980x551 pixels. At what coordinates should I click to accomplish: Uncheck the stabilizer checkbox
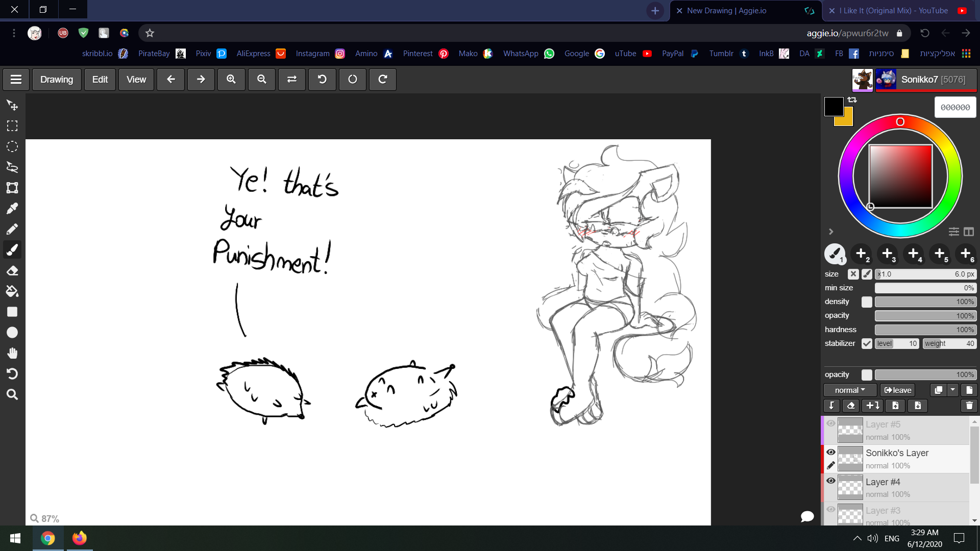(x=867, y=343)
